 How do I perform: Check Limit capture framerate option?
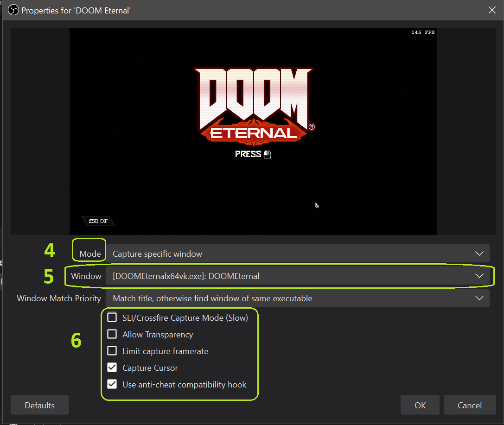pos(112,351)
